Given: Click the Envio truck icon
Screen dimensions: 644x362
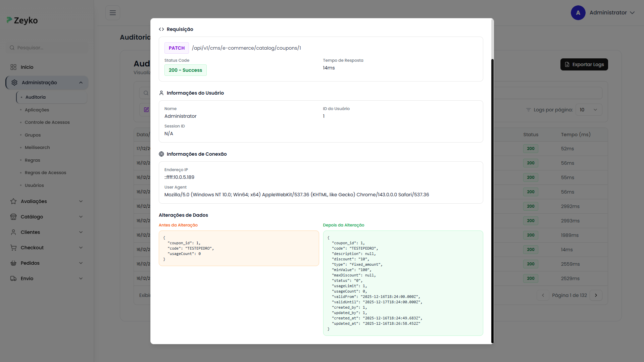Looking at the screenshot, I should point(13,278).
